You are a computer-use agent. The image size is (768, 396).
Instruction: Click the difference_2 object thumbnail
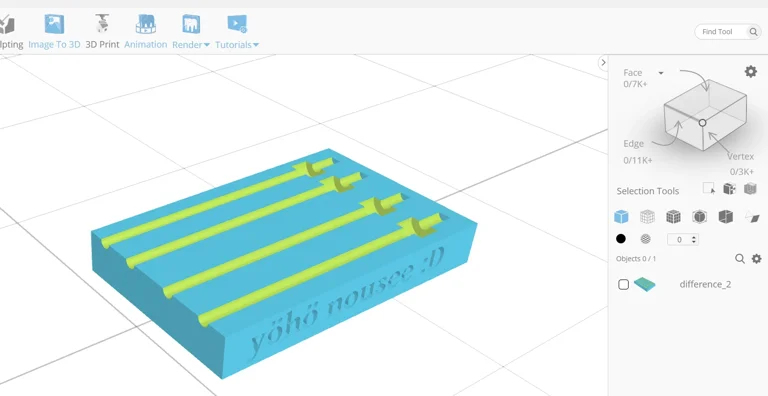pyautogui.click(x=645, y=284)
